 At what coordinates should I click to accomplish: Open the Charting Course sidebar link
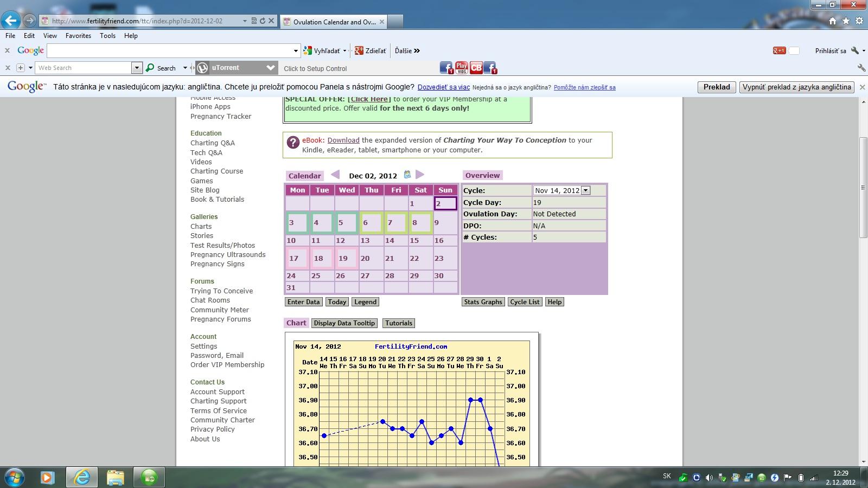216,171
